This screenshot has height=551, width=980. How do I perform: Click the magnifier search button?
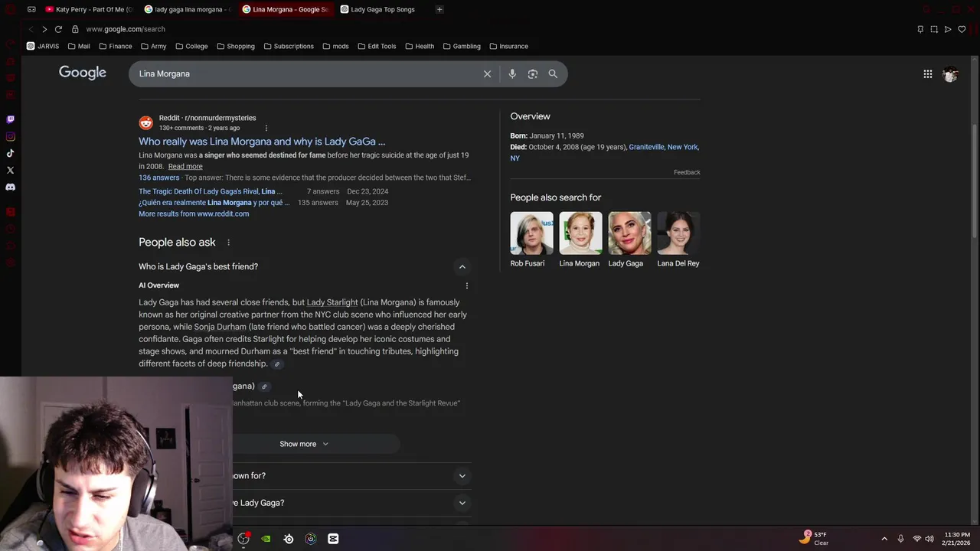click(x=553, y=73)
